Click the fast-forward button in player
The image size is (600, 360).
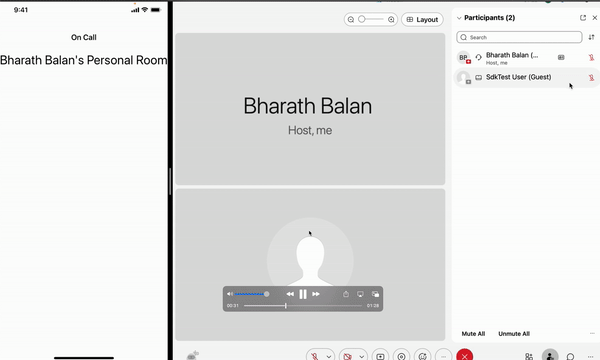tap(316, 294)
